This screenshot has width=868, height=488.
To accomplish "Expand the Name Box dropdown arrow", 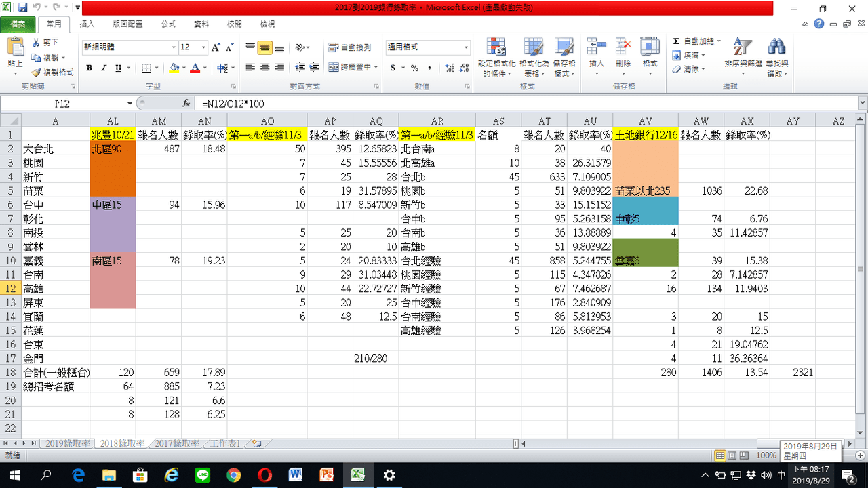I will 130,104.
